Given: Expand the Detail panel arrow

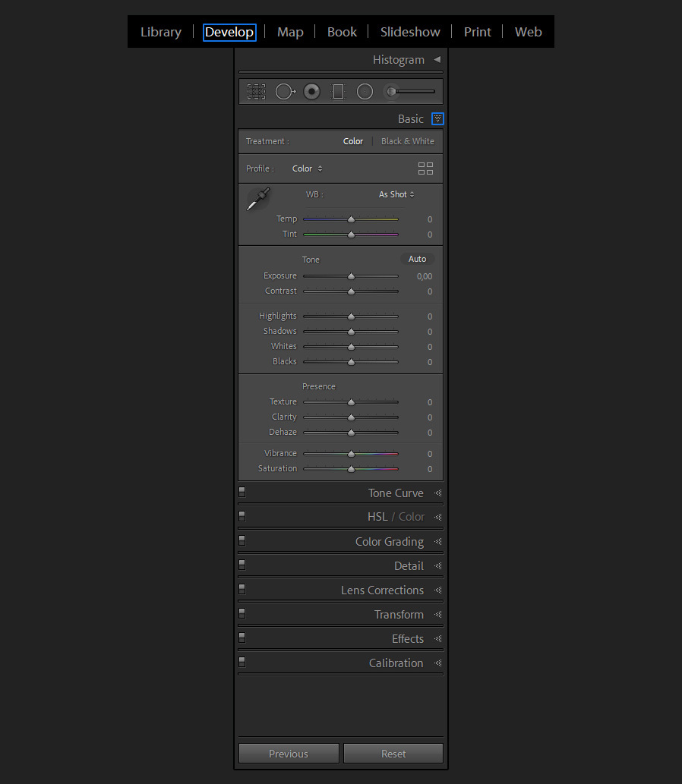Looking at the screenshot, I should coord(437,566).
